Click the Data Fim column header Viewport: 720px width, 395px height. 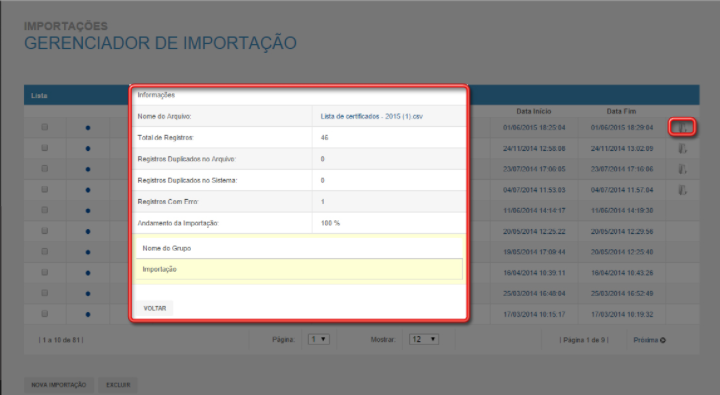621,111
